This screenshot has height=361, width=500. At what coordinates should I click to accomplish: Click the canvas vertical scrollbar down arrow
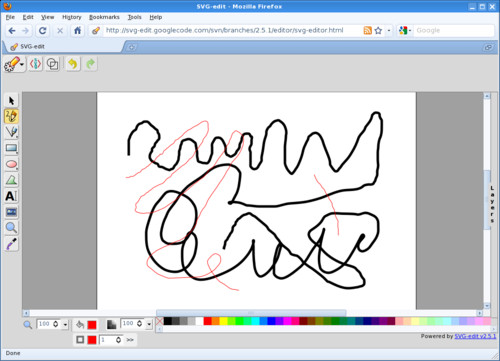pyautogui.click(x=487, y=306)
